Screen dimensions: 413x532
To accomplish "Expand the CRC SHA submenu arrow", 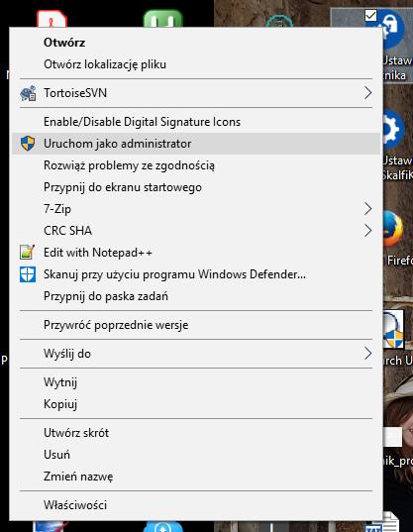I will (x=367, y=231).
